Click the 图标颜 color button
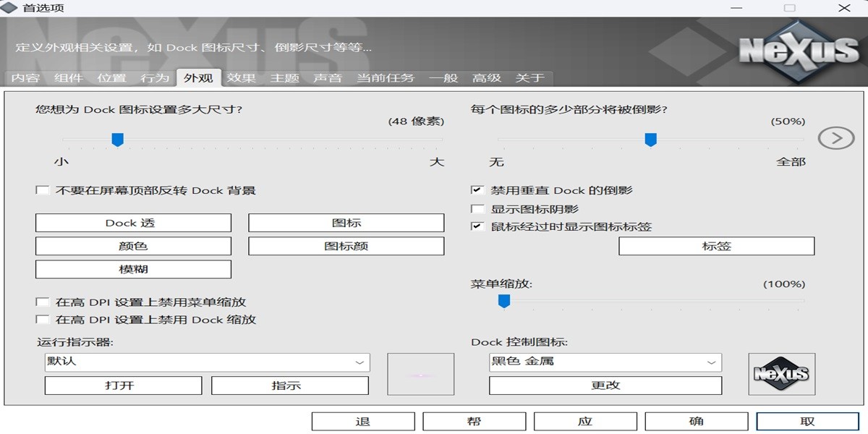Screen dimensions: 868x434 (346, 246)
